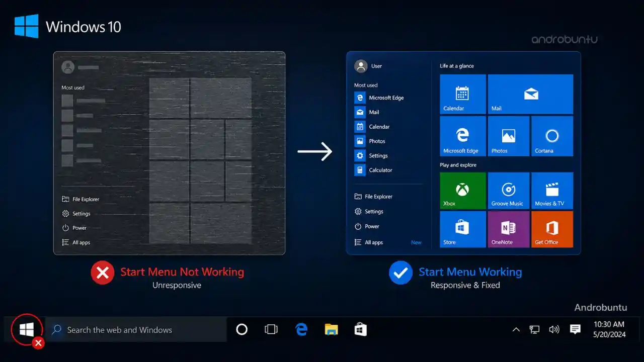Image resolution: width=644 pixels, height=362 pixels.
Task: Open the OneNote tile
Action: click(x=509, y=229)
